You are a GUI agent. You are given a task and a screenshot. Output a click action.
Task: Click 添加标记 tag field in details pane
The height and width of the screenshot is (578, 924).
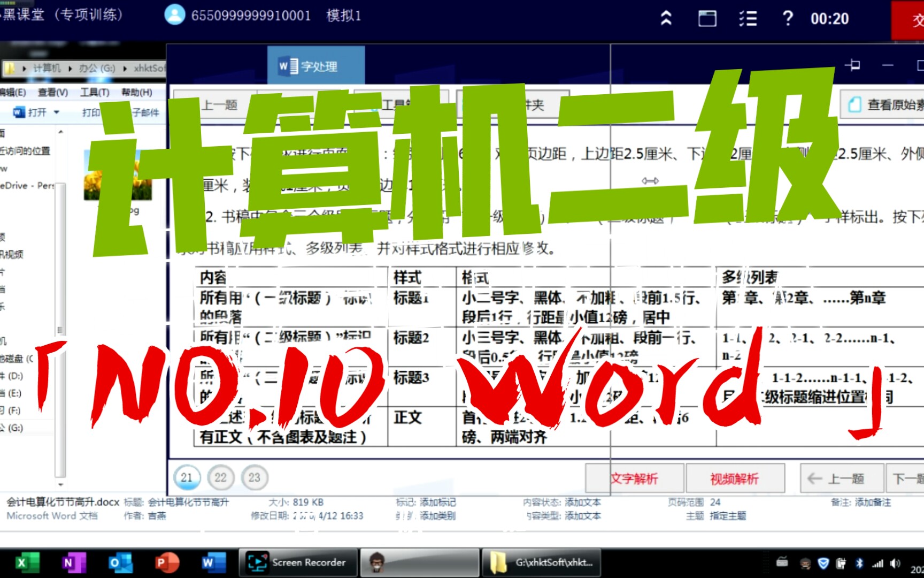(x=438, y=502)
